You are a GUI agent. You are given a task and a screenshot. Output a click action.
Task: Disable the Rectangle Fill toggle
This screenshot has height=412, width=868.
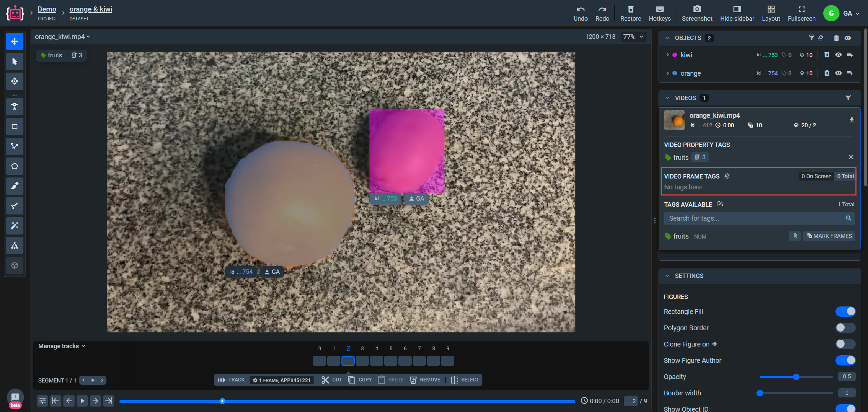[x=845, y=311]
